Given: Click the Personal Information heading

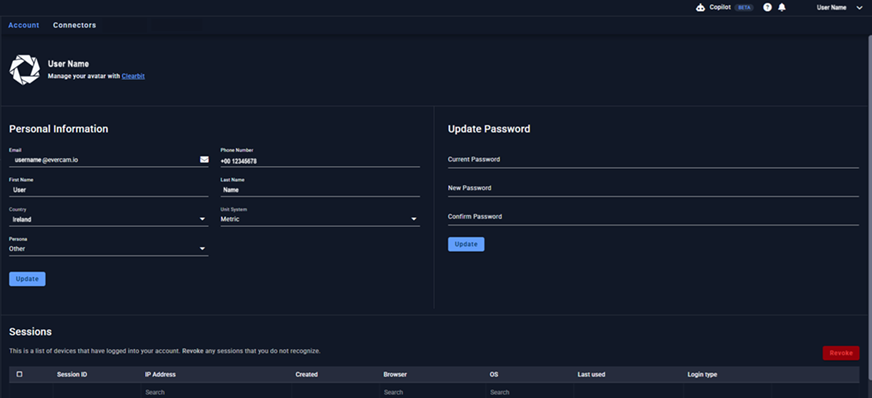Looking at the screenshot, I should 58,129.
